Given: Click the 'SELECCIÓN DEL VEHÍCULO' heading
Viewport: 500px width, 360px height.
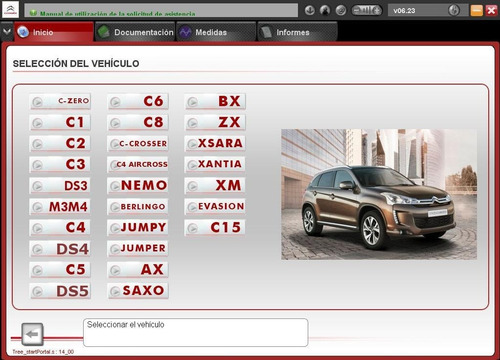Looking at the screenshot, I should pyautogui.click(x=76, y=63).
